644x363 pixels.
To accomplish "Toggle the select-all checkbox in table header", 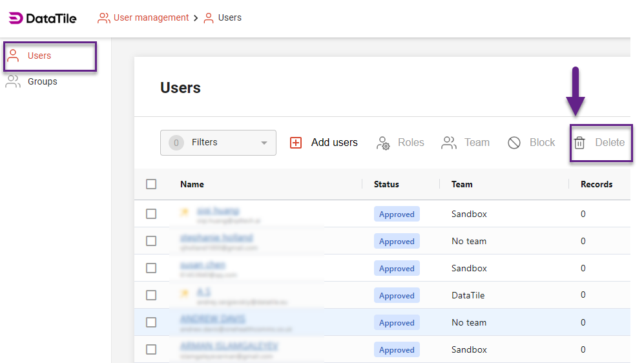I will click(x=151, y=184).
